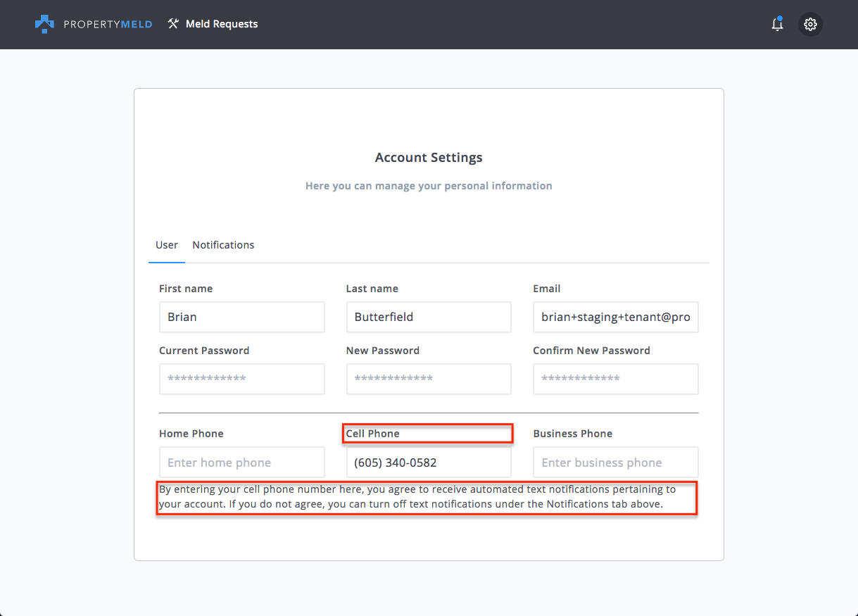The width and height of the screenshot is (858, 616).
Task: Switch to the User tab
Action: 167,245
